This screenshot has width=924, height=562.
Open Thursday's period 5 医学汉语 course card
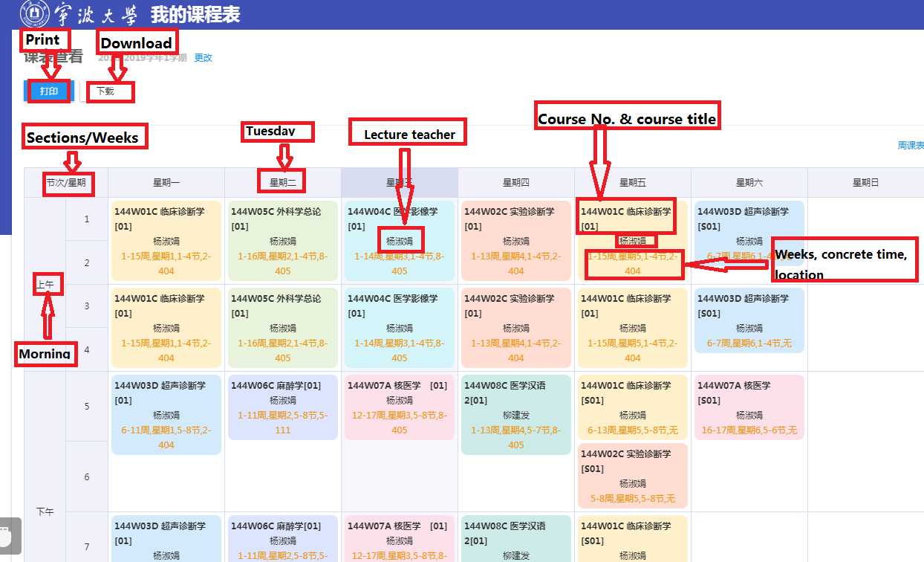[516, 414]
